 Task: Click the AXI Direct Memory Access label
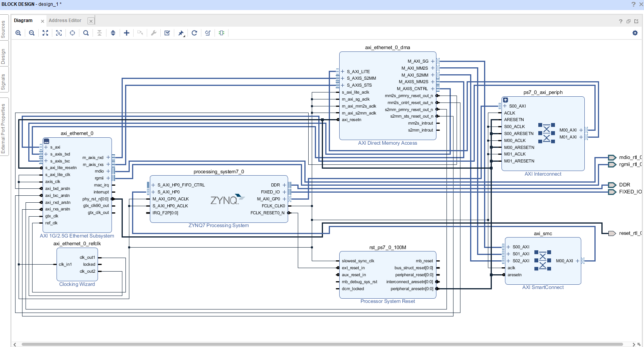(388, 143)
